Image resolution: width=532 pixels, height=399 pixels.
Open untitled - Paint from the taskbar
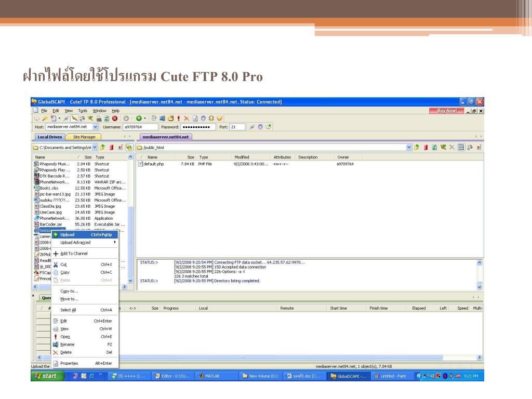tap(392, 376)
